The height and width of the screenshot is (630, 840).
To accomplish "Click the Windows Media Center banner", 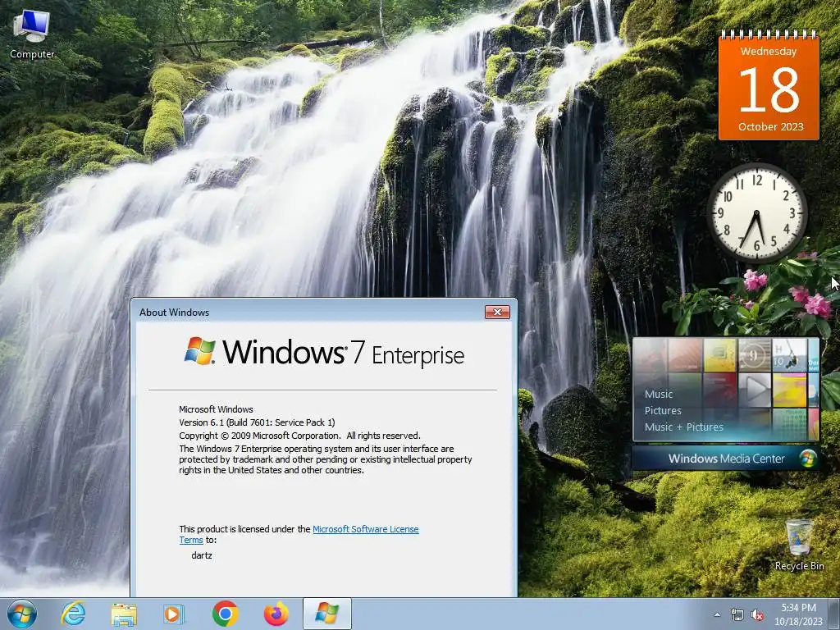I will [x=726, y=459].
